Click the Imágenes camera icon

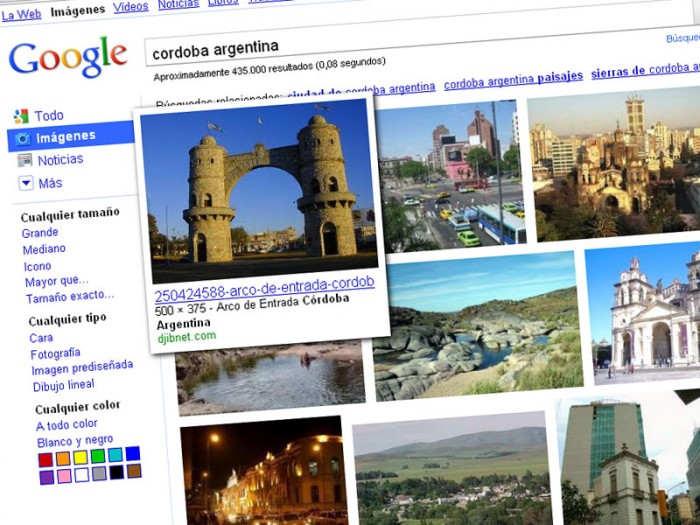click(x=22, y=139)
